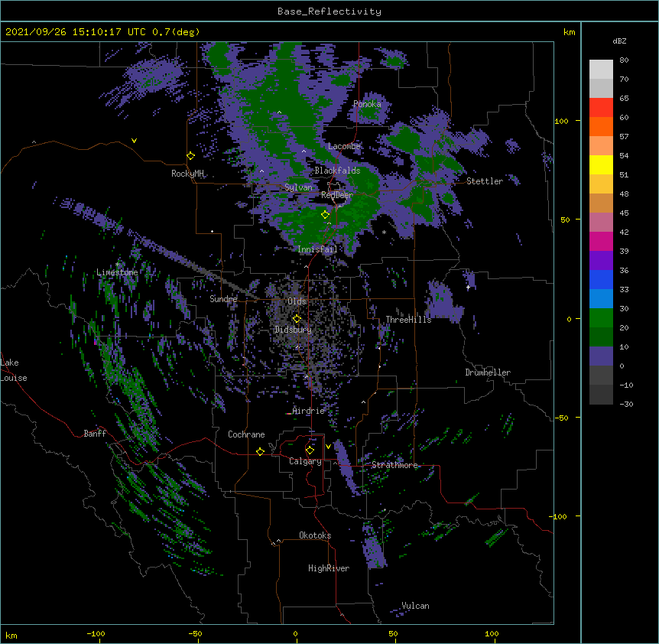Select the yellow 51-54 dBZ legend swatch
Image resolution: width=659 pixels, height=644 pixels.
pyautogui.click(x=601, y=164)
